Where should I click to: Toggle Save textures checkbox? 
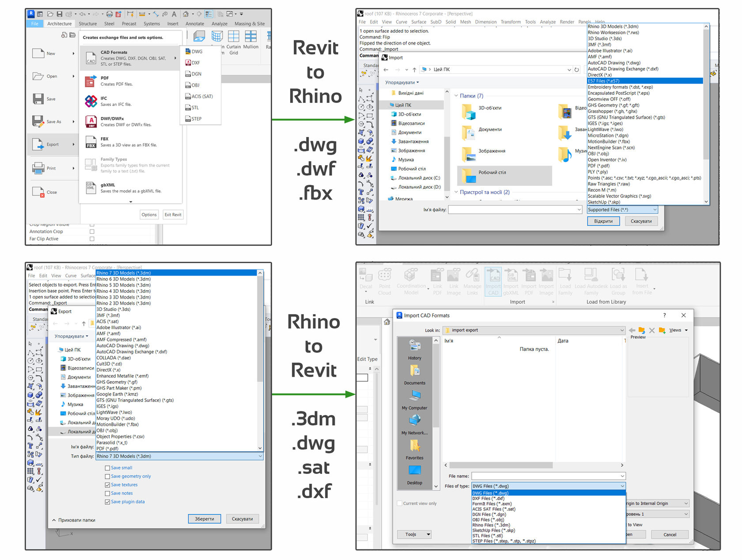(107, 485)
